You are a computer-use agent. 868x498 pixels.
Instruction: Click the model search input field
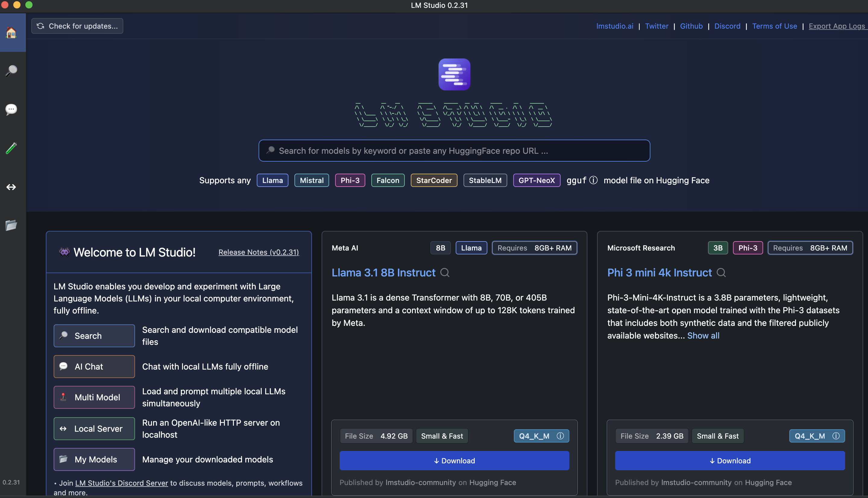click(454, 151)
